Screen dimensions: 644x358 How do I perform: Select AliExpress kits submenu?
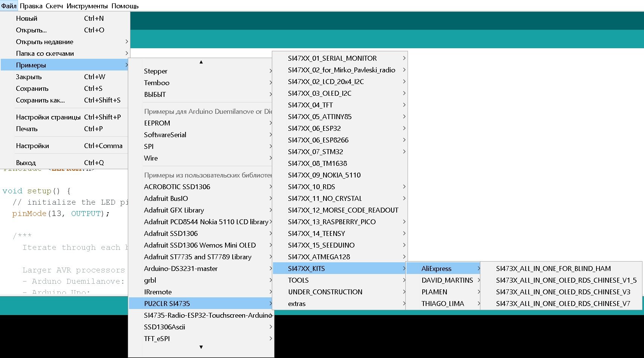443,269
